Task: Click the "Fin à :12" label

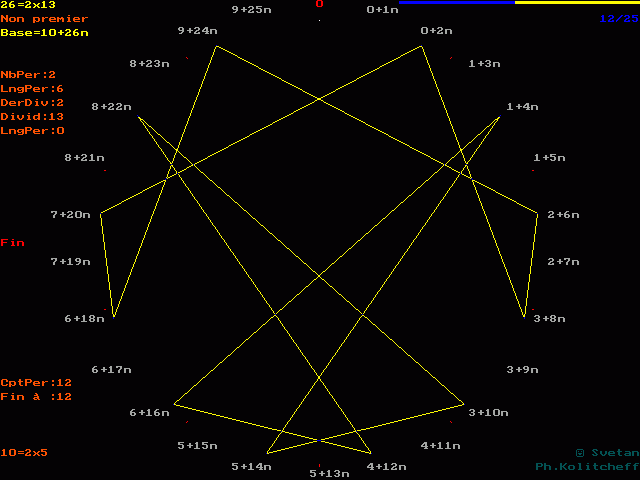Action: point(36,397)
